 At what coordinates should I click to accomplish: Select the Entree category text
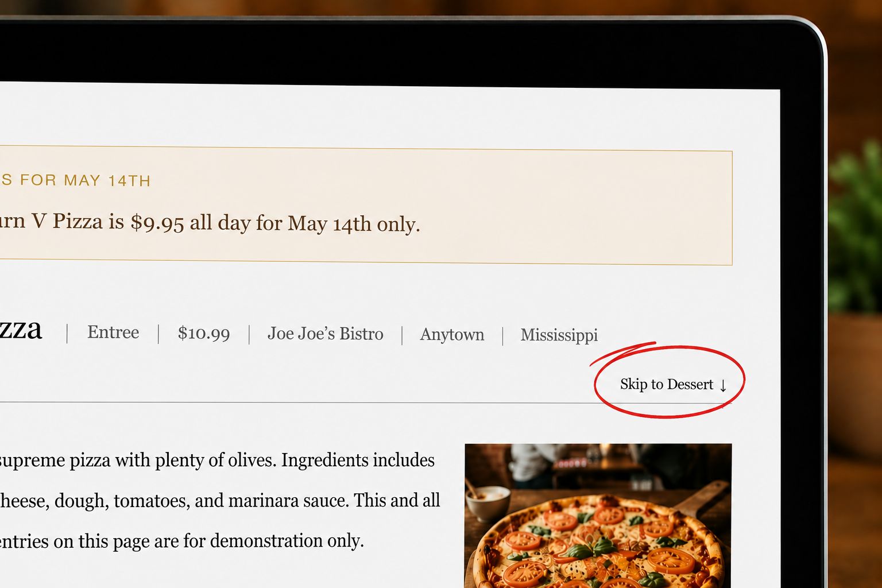113,332
